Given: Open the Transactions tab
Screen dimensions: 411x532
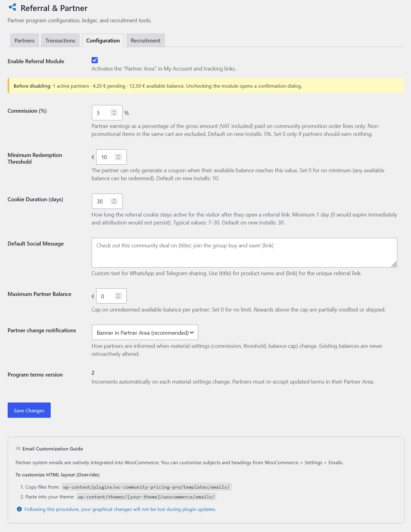Looking at the screenshot, I should pyautogui.click(x=60, y=40).
